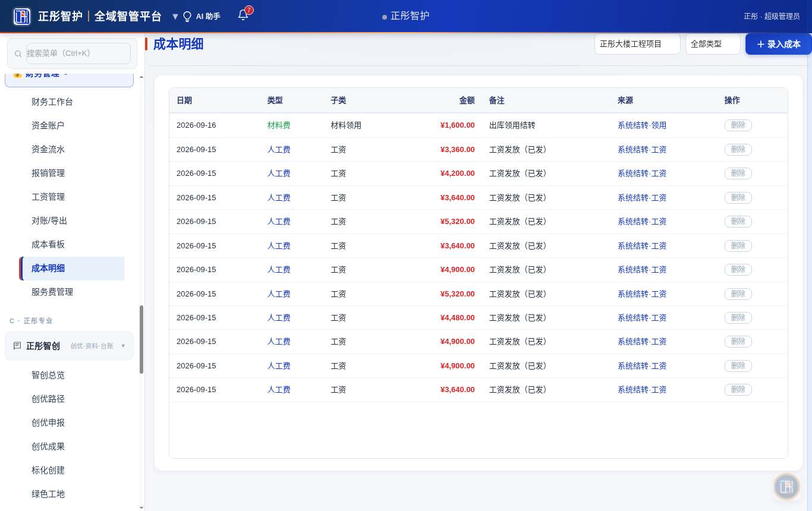This screenshot has width=812, height=511.
Task: Click the AI 助手 label in header
Action: 208,17
